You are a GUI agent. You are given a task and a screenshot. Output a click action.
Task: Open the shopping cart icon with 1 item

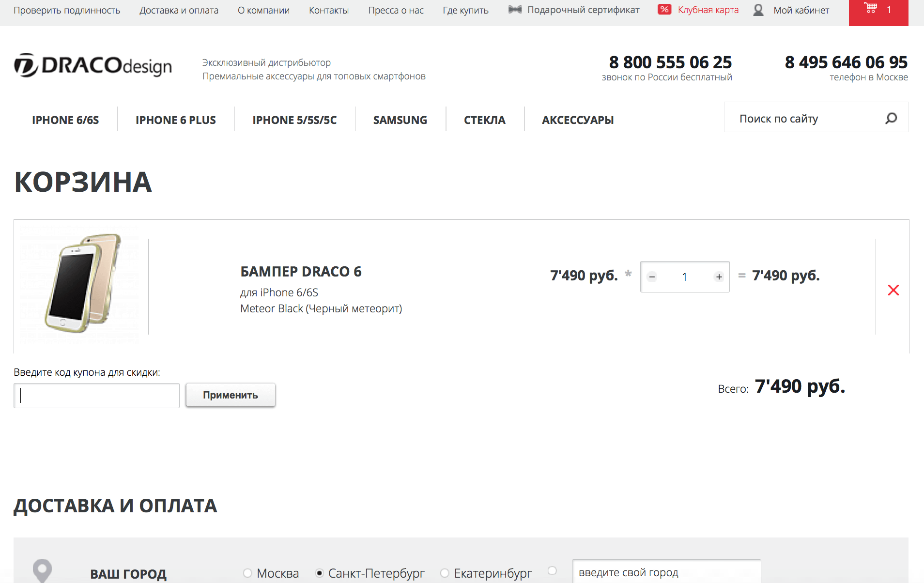[878, 13]
